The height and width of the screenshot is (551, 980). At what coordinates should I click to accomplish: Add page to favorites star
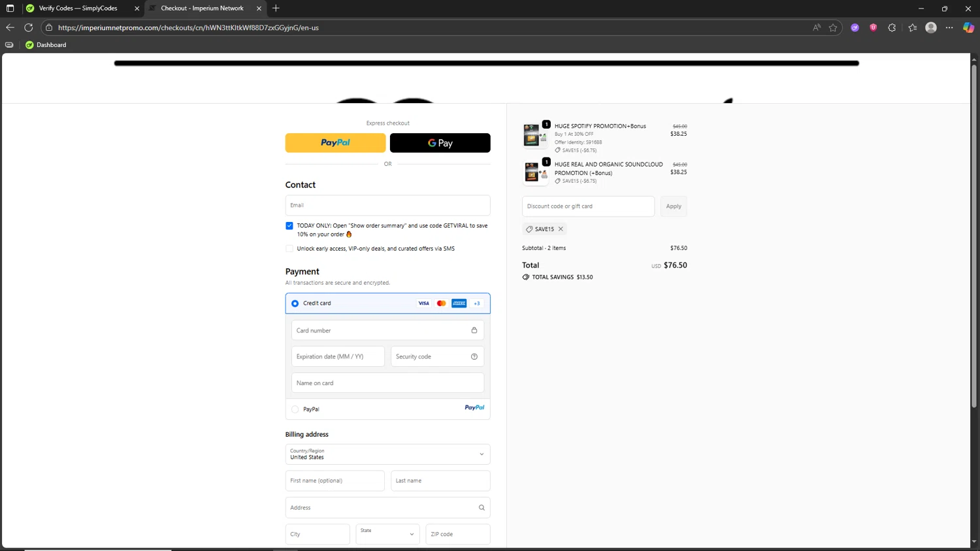click(x=833, y=27)
